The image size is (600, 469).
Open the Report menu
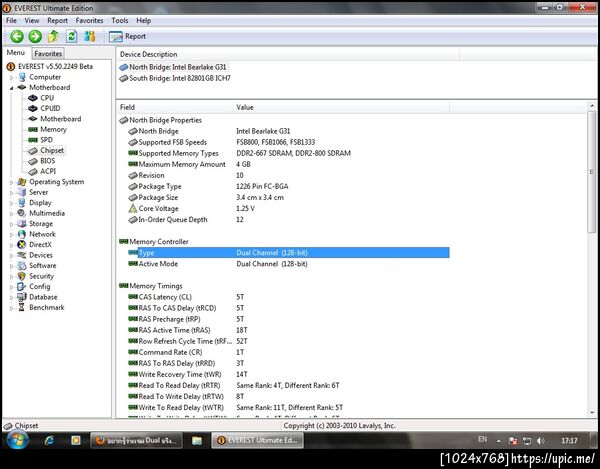pos(57,21)
